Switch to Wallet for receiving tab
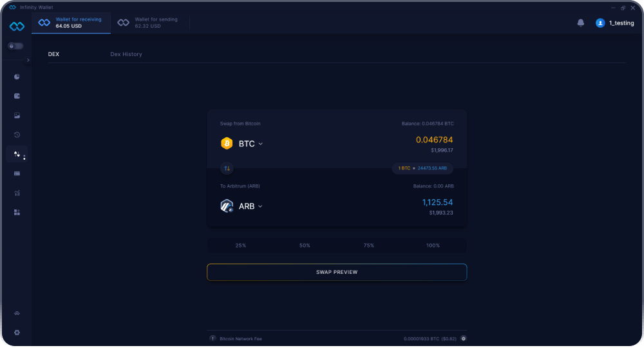The image size is (644, 348). 71,23
